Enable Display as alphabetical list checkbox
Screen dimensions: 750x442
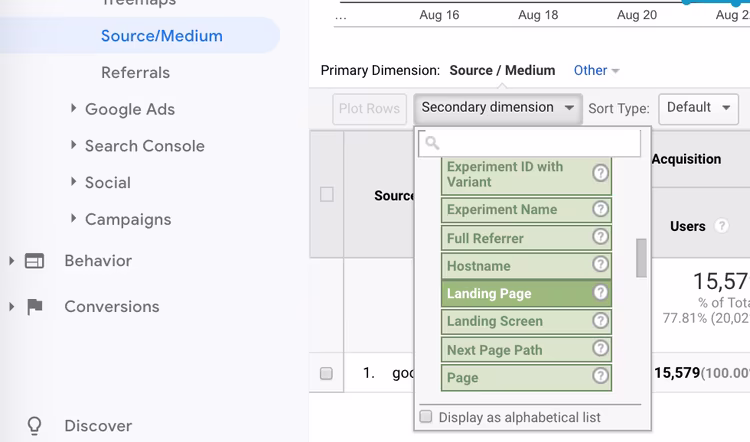[x=426, y=416]
